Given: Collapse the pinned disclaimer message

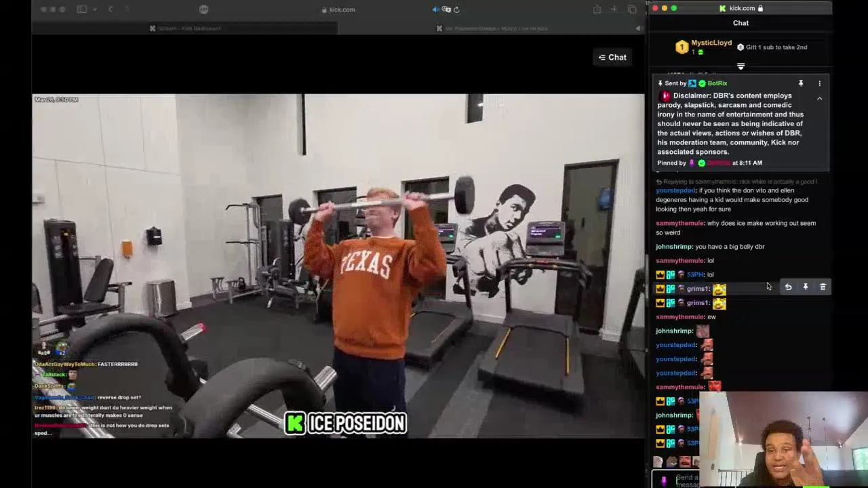Looking at the screenshot, I should (x=819, y=99).
